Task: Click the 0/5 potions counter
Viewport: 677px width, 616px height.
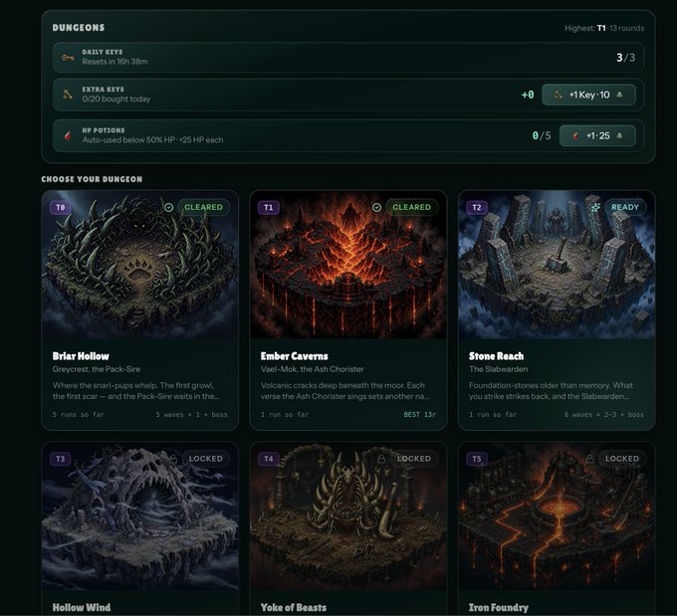Action: pos(542,135)
